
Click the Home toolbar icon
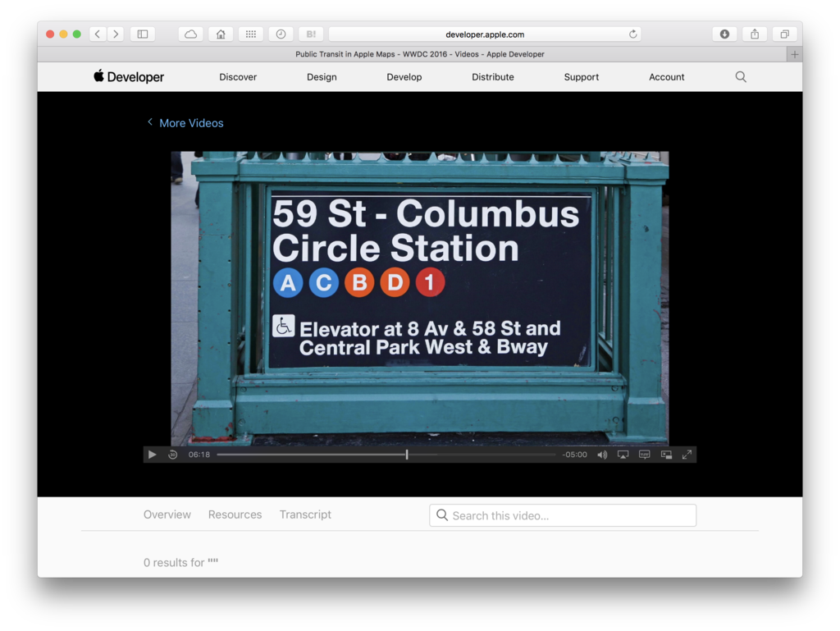(x=221, y=34)
